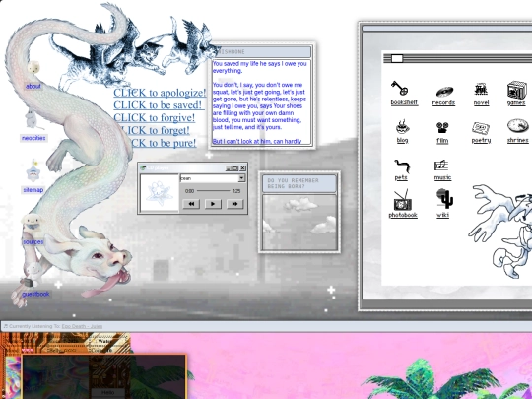
Task: Open the music notes icon
Action: [x=441, y=166]
